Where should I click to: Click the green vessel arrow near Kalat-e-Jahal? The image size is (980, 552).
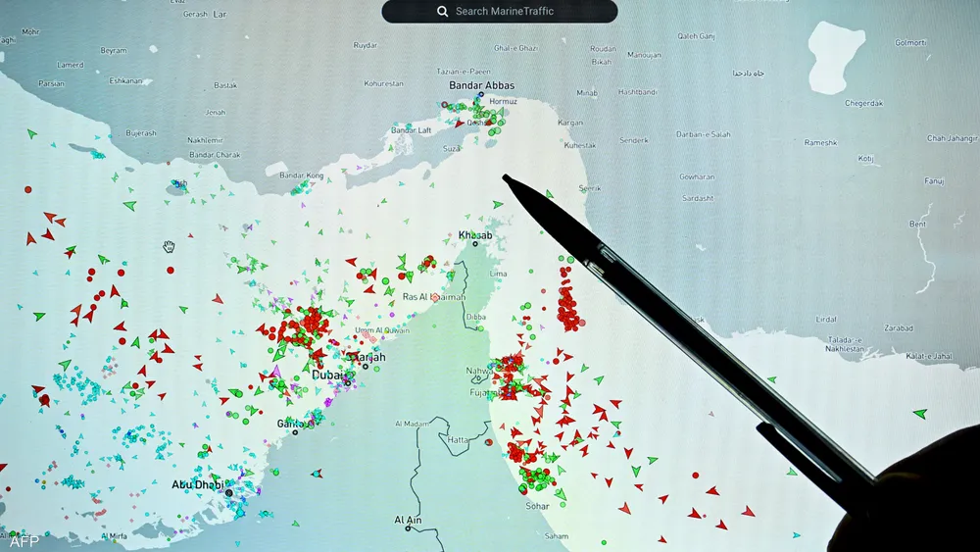[x=919, y=413]
